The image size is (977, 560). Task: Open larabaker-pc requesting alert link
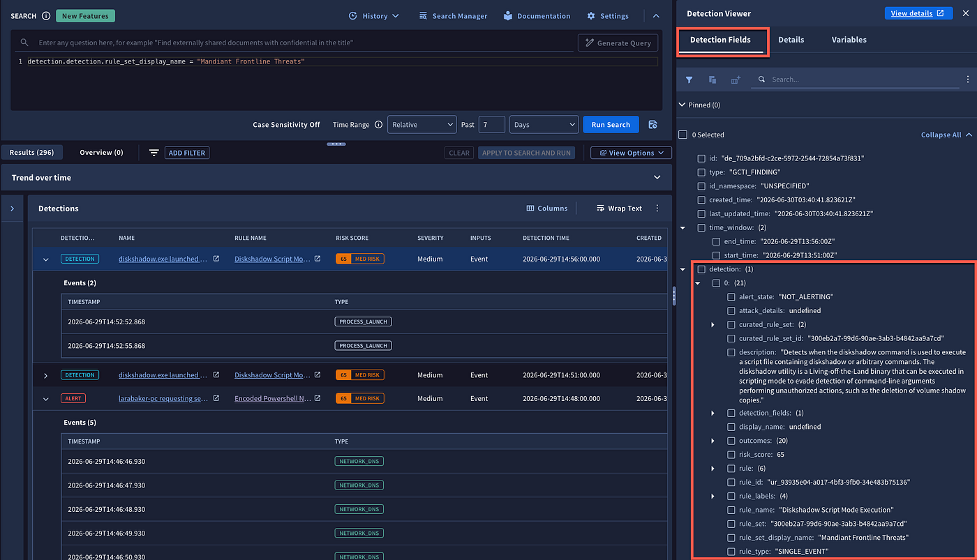163,399
